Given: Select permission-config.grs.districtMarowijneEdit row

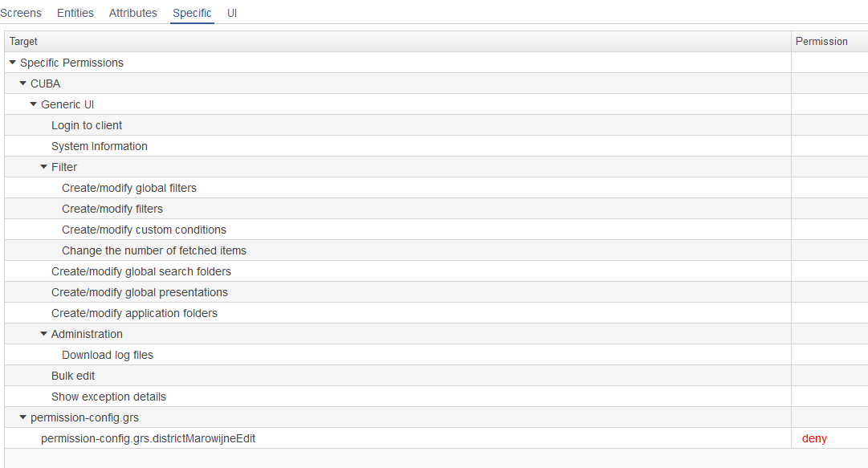Looking at the screenshot, I should 398,438.
